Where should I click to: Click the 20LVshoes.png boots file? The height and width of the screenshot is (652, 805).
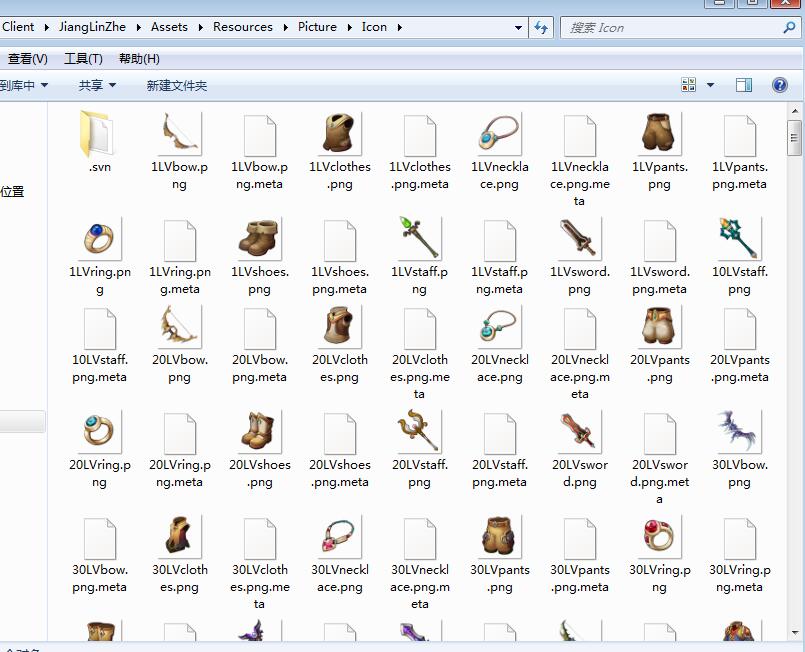[x=259, y=433]
